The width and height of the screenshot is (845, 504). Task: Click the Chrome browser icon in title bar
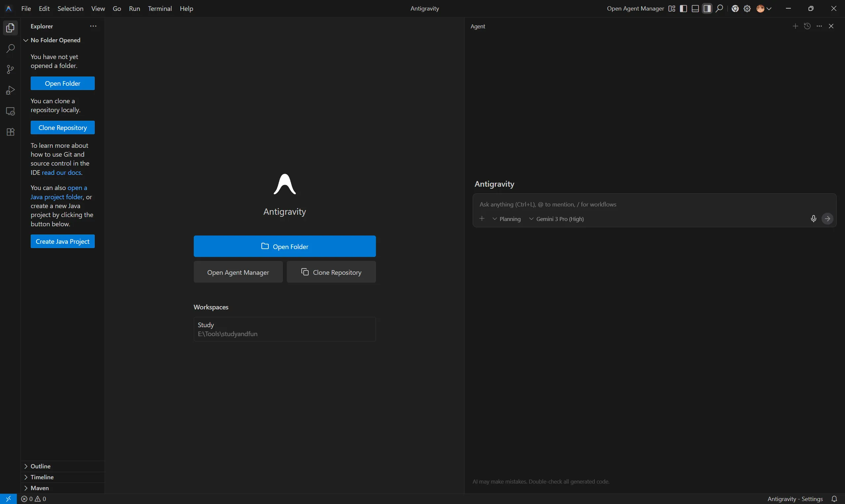(x=735, y=9)
